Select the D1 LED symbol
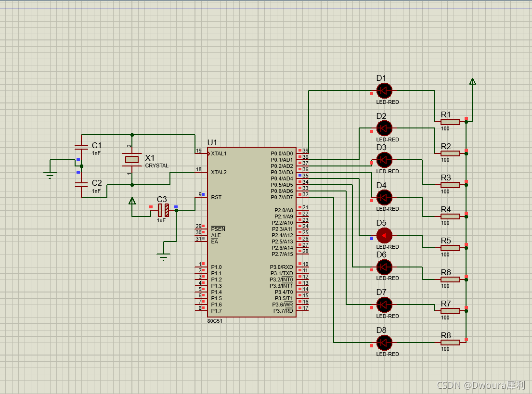The height and width of the screenshot is (394, 532). click(x=384, y=90)
